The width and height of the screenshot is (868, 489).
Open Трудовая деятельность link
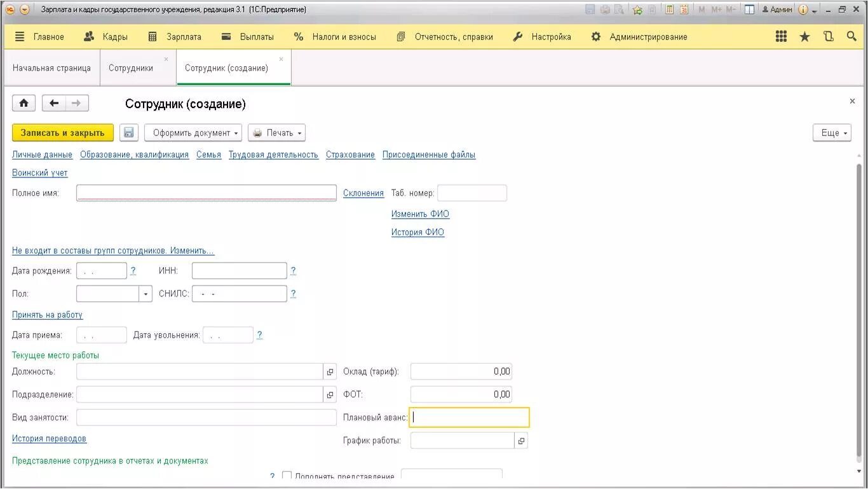[x=273, y=155]
